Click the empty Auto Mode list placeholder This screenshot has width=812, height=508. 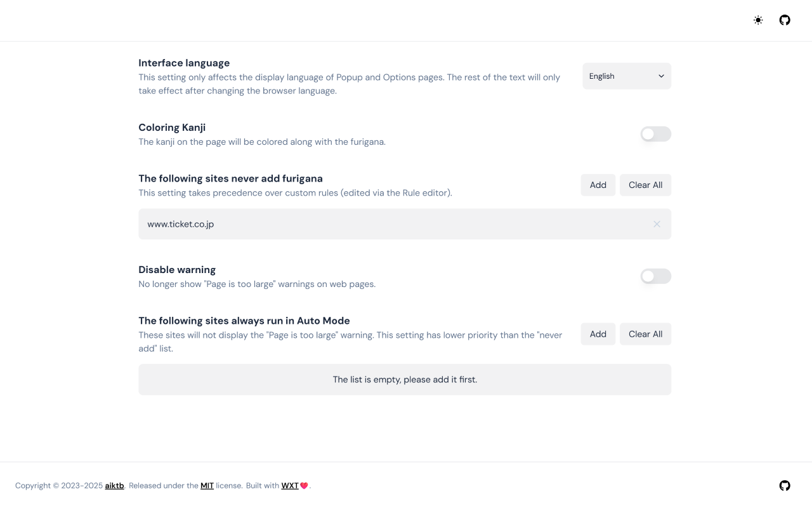[405, 380]
